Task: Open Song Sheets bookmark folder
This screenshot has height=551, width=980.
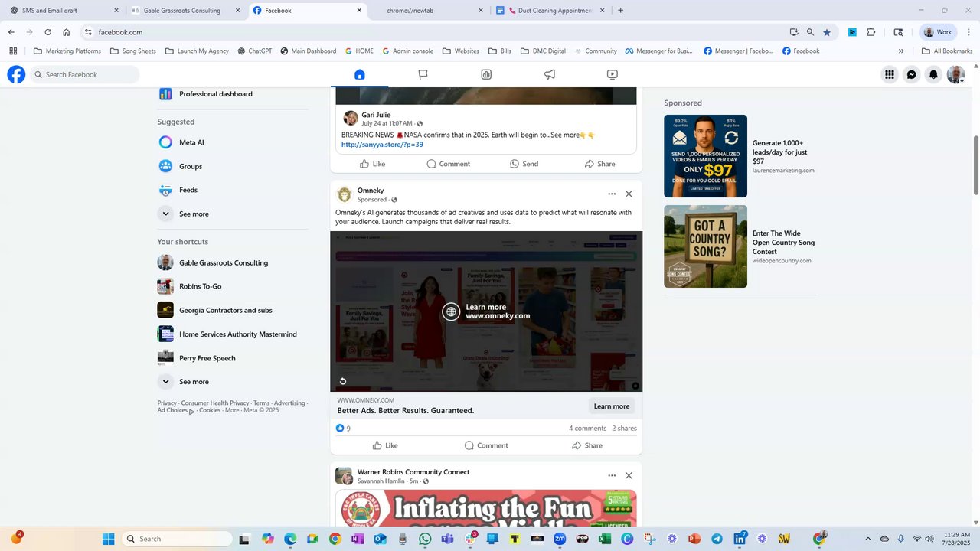Action: (133, 51)
